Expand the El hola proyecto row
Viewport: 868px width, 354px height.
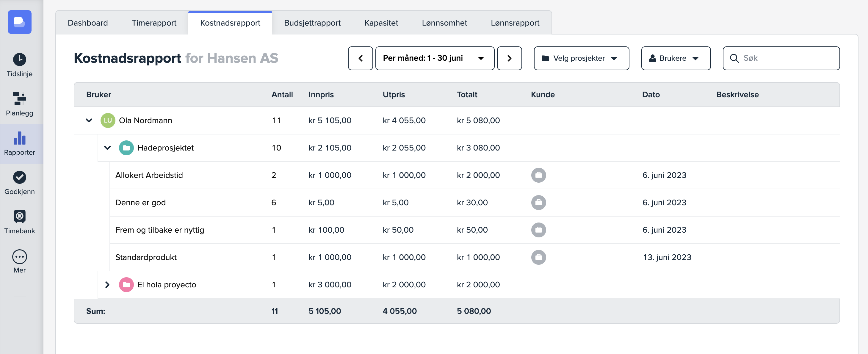point(107,285)
